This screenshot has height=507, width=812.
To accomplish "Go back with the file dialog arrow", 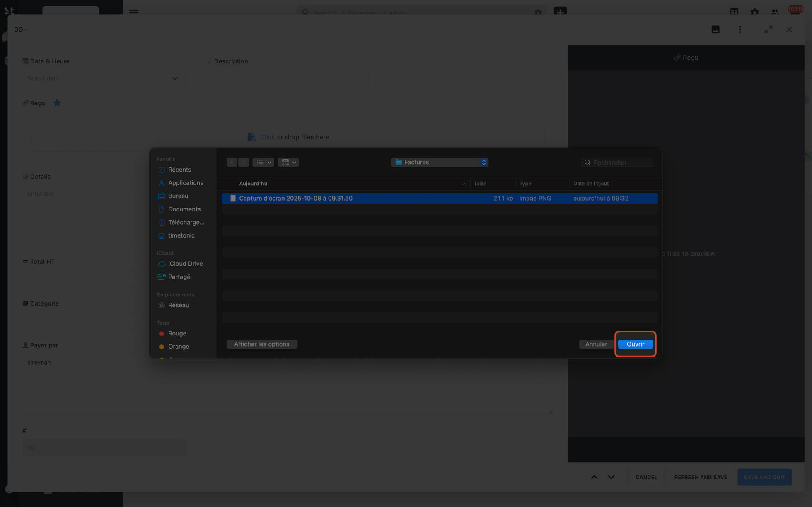I will point(232,162).
